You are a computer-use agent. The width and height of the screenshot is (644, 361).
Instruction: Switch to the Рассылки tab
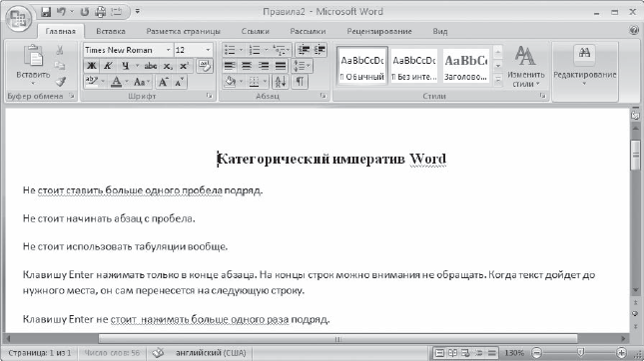point(308,31)
